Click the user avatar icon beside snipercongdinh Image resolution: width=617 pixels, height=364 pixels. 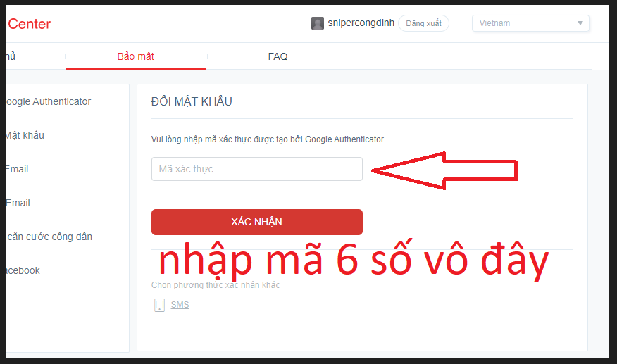(317, 23)
